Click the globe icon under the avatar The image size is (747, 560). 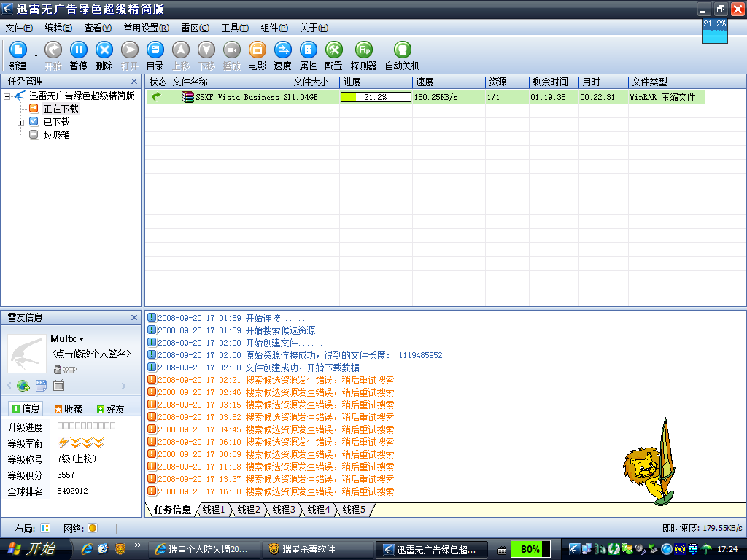pyautogui.click(x=23, y=386)
